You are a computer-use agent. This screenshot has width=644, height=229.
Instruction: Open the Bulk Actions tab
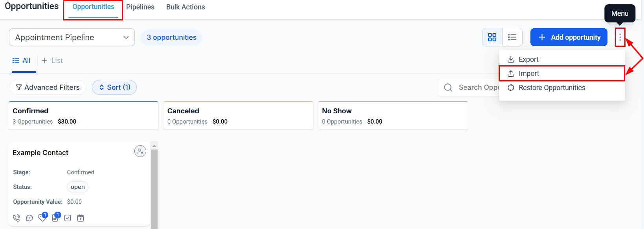[185, 7]
